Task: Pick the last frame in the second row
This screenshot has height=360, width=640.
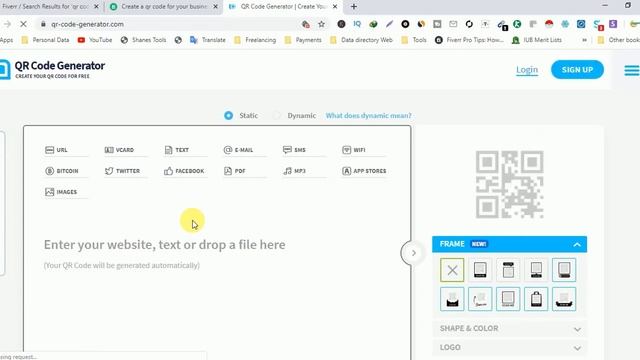Action: tap(564, 299)
